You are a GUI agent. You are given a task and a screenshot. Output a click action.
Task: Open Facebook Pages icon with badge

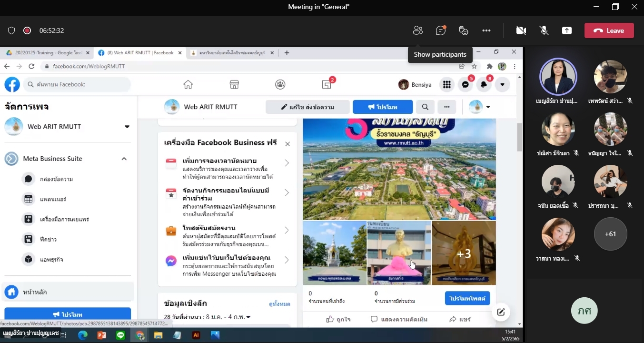point(327,84)
